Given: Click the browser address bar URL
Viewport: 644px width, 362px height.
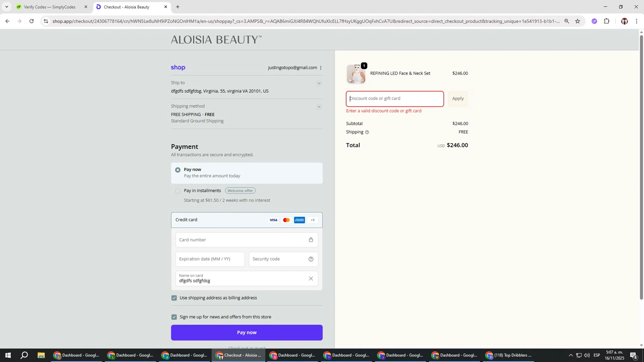Looking at the screenshot, I should point(306,21).
